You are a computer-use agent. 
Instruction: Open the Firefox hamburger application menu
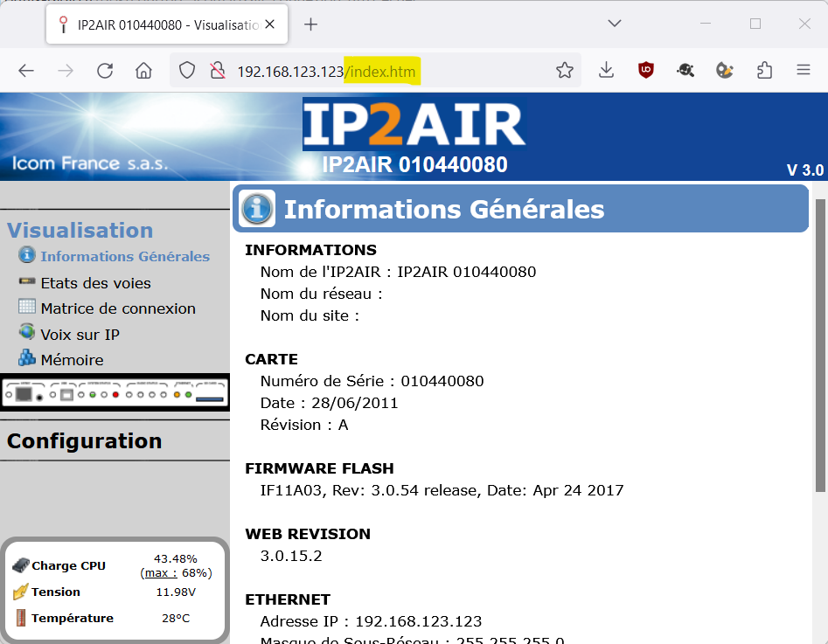(804, 71)
